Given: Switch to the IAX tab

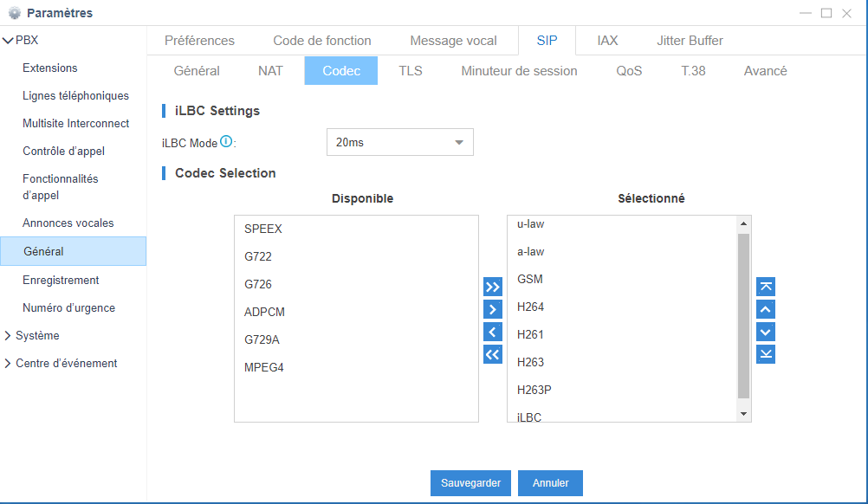Looking at the screenshot, I should (607, 41).
